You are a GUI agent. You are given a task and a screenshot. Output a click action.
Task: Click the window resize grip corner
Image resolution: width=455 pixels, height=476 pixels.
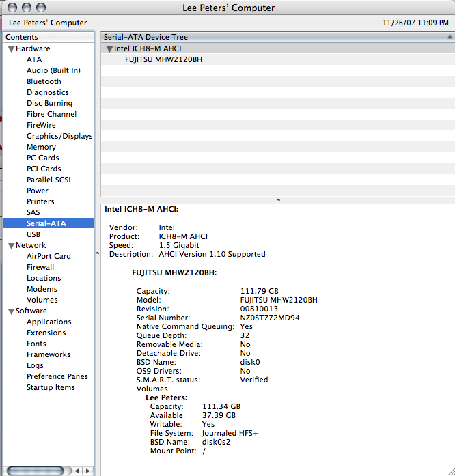(x=450, y=471)
